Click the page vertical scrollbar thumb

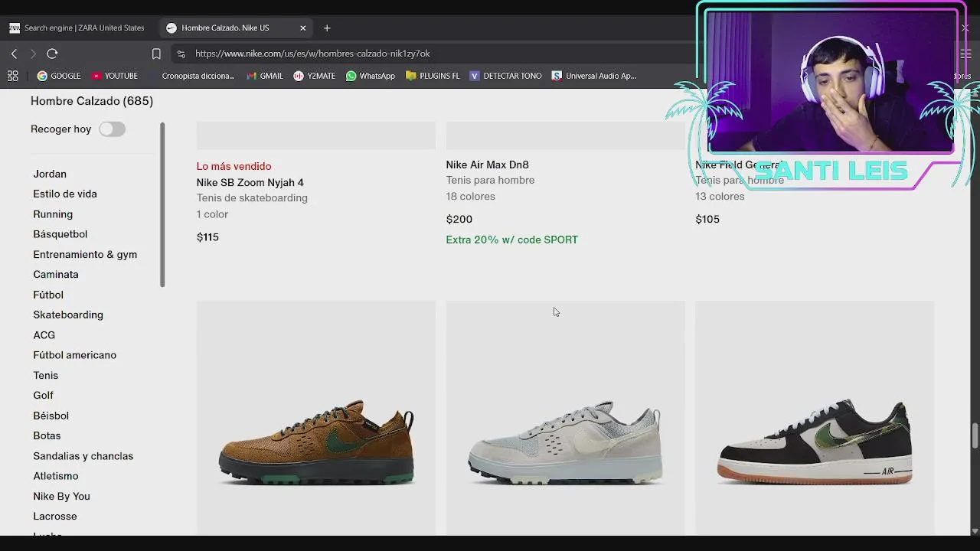tap(975, 435)
